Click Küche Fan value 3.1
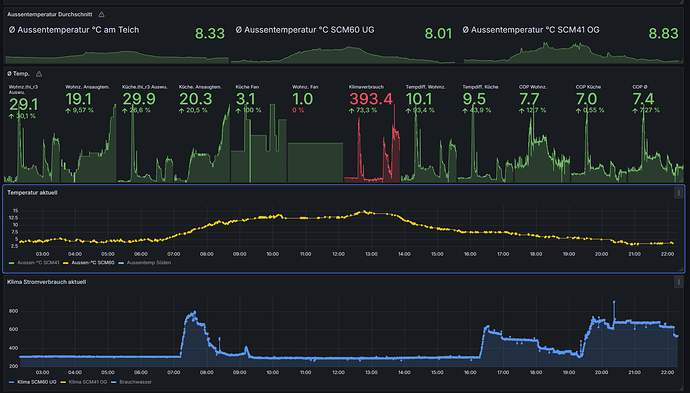690x393 pixels. click(246, 99)
